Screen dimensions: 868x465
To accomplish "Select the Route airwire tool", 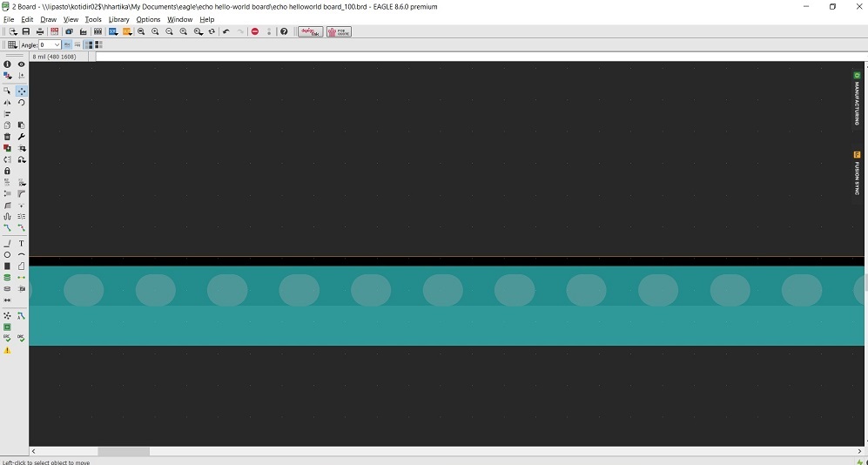I will point(7,227).
